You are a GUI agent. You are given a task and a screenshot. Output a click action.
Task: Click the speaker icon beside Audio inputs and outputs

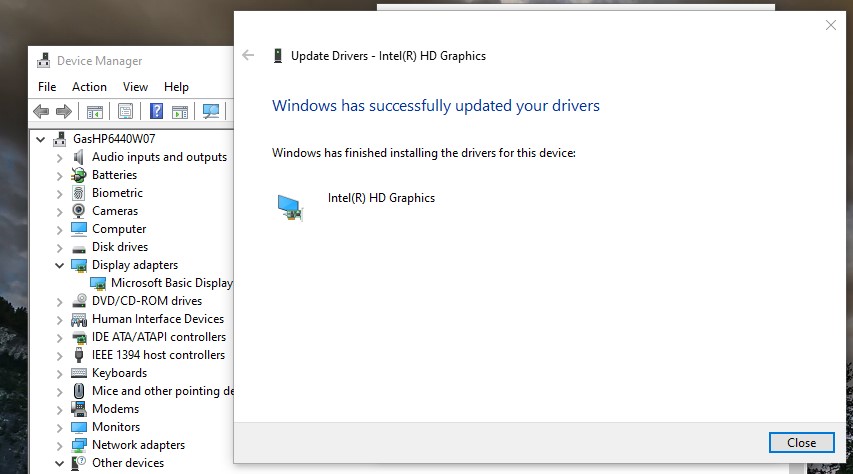point(79,157)
